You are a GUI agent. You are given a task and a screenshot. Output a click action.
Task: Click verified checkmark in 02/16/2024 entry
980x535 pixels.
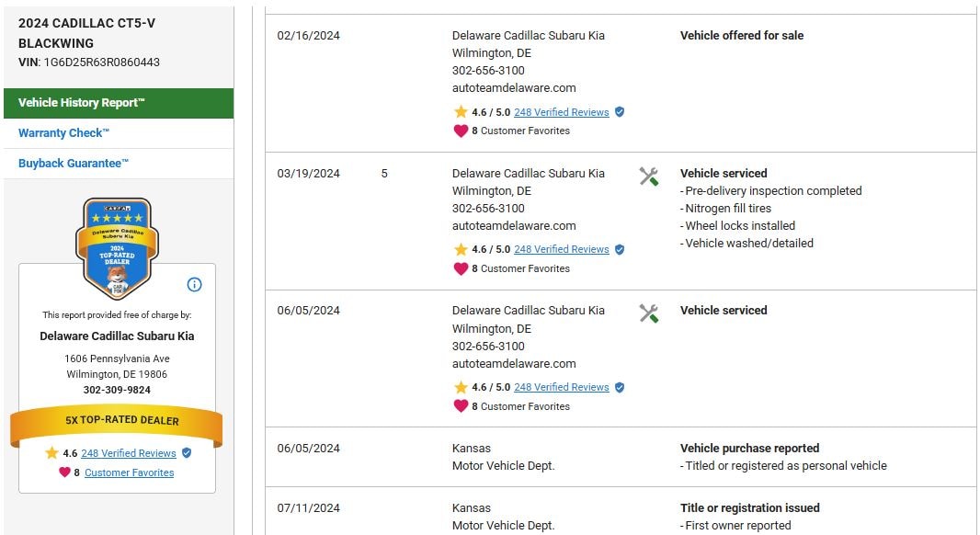click(x=620, y=112)
